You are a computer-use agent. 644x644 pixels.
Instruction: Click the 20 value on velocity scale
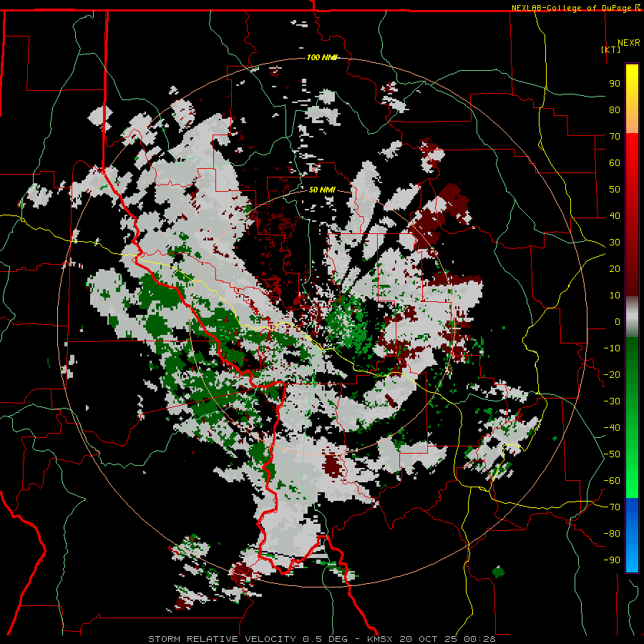click(615, 269)
